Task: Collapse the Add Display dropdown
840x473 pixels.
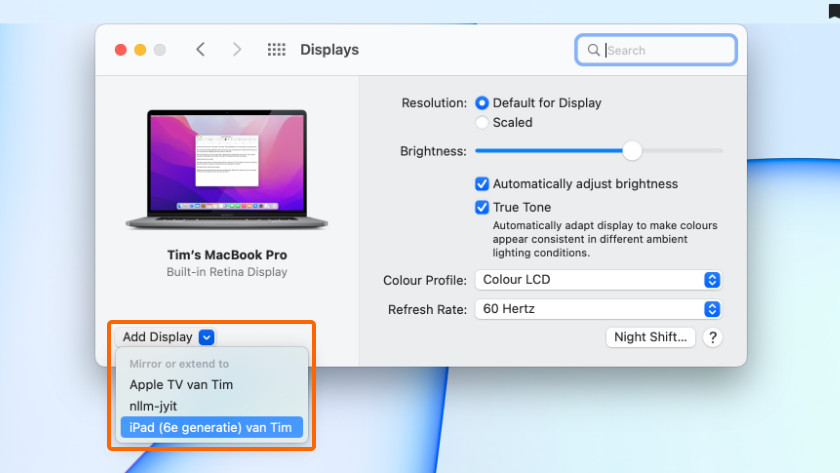Action: (206, 337)
